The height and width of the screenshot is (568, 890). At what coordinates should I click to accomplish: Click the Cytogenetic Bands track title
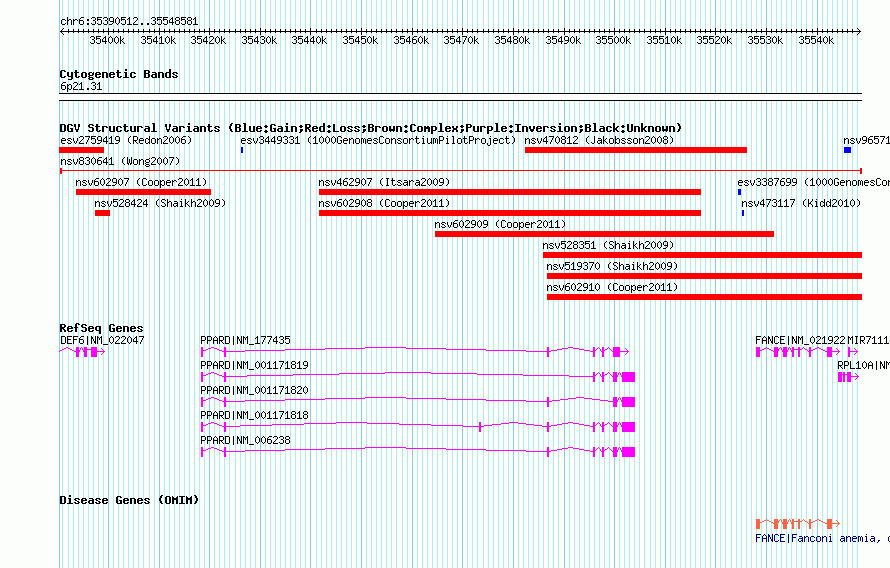(119, 74)
